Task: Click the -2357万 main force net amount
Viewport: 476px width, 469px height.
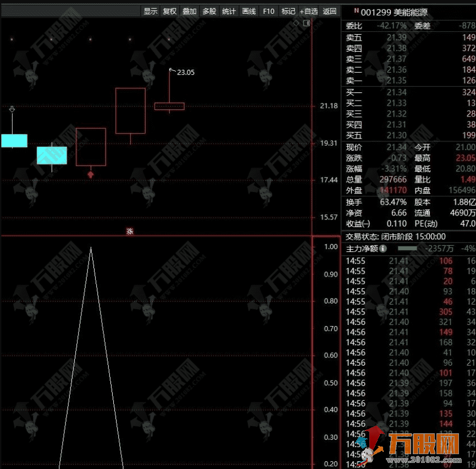Action: (x=439, y=249)
